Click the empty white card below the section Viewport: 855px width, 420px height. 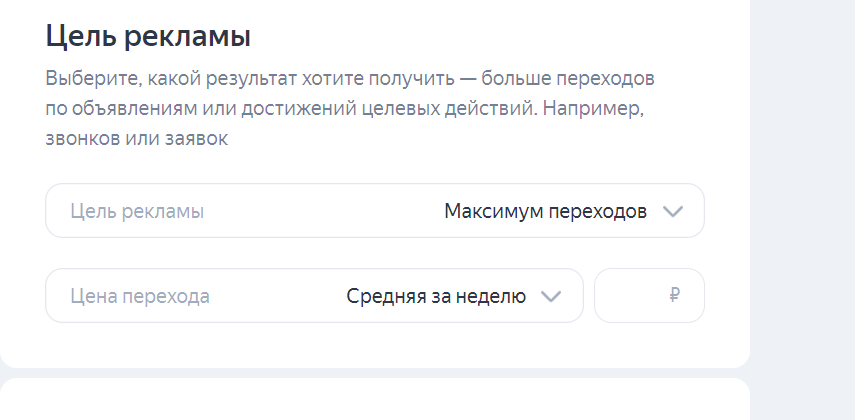tap(374, 400)
